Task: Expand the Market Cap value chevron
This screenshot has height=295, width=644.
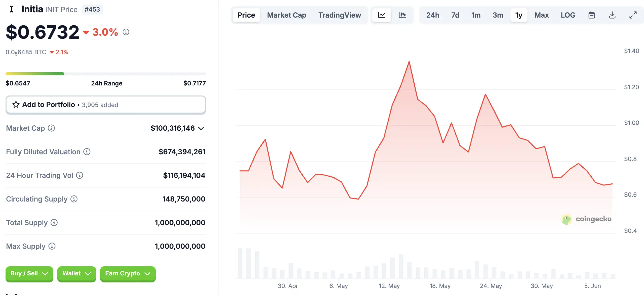Action: 201,128
